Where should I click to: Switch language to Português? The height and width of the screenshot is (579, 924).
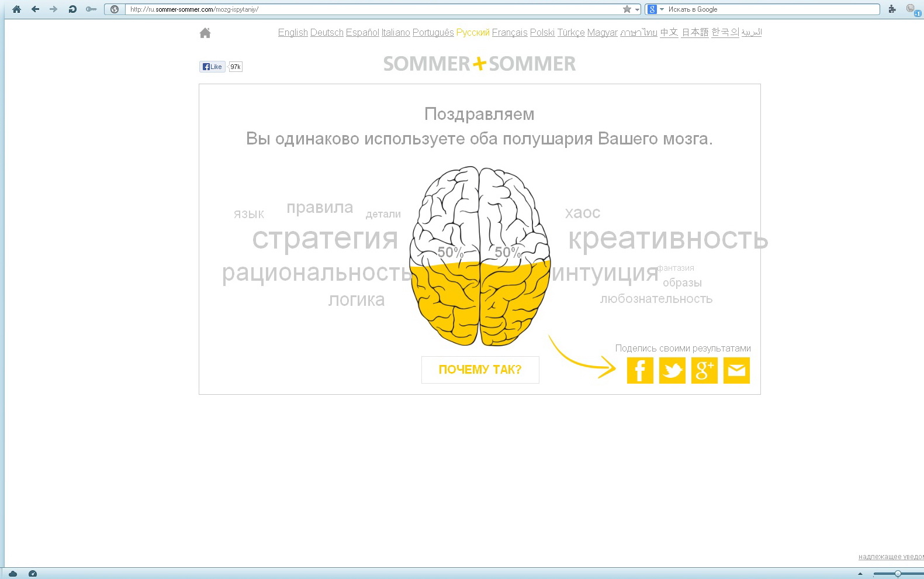[x=433, y=33]
